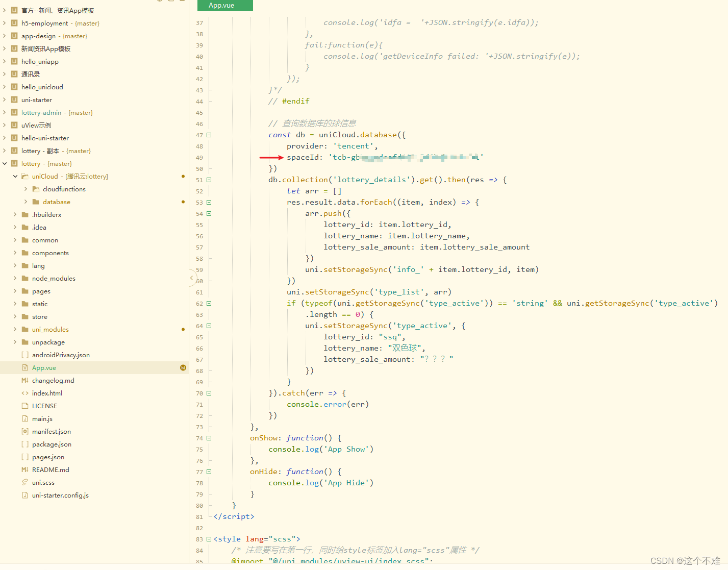The image size is (728, 570).
Task: Expand the store folder
Action: (15, 316)
